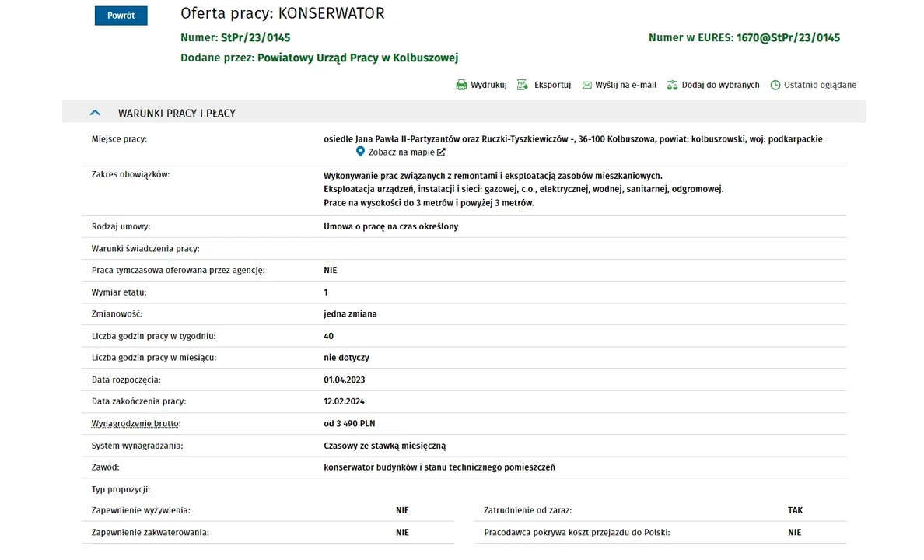Open the Wydrukuj print link
This screenshot has height=560, width=924.
[x=488, y=85]
